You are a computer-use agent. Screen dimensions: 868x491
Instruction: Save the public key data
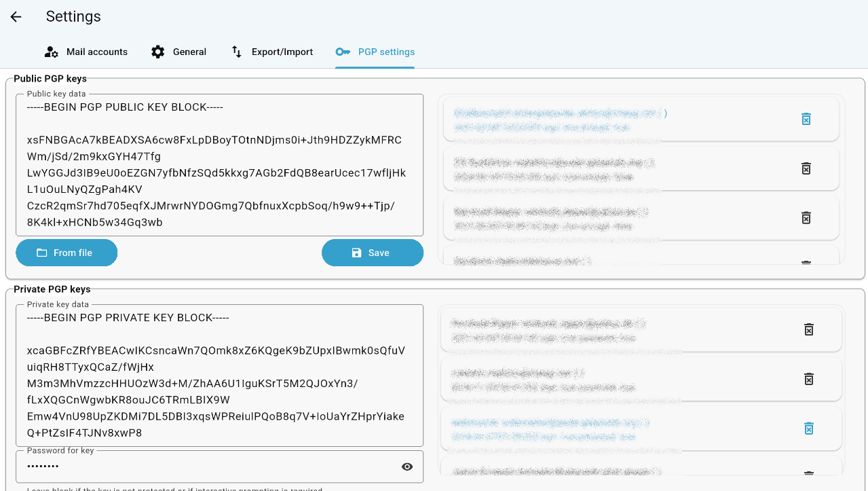point(373,253)
